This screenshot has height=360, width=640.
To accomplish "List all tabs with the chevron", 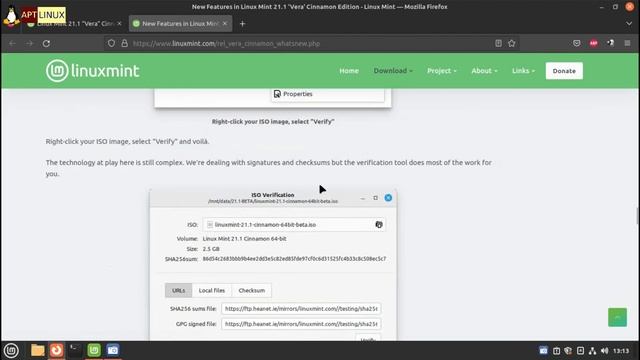I will [x=629, y=24].
